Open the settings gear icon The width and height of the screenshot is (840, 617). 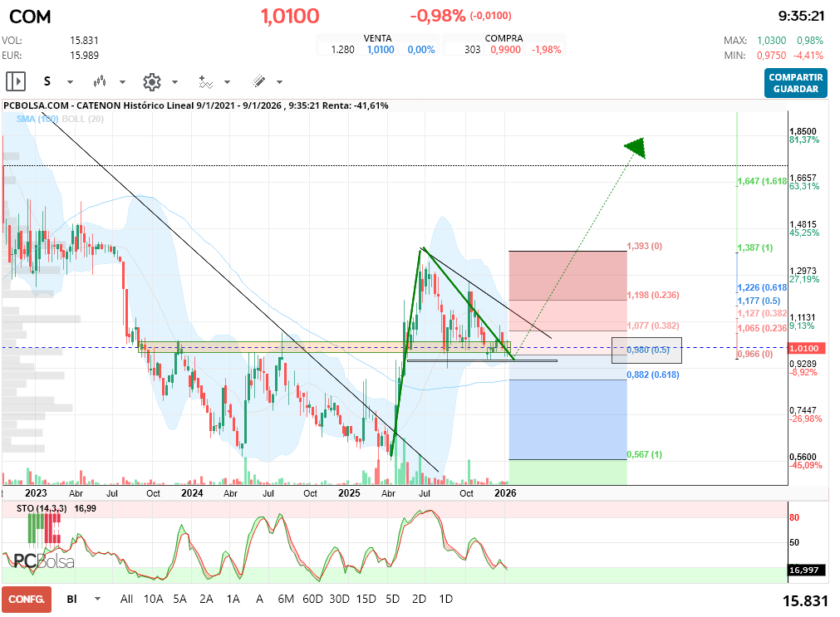click(152, 81)
